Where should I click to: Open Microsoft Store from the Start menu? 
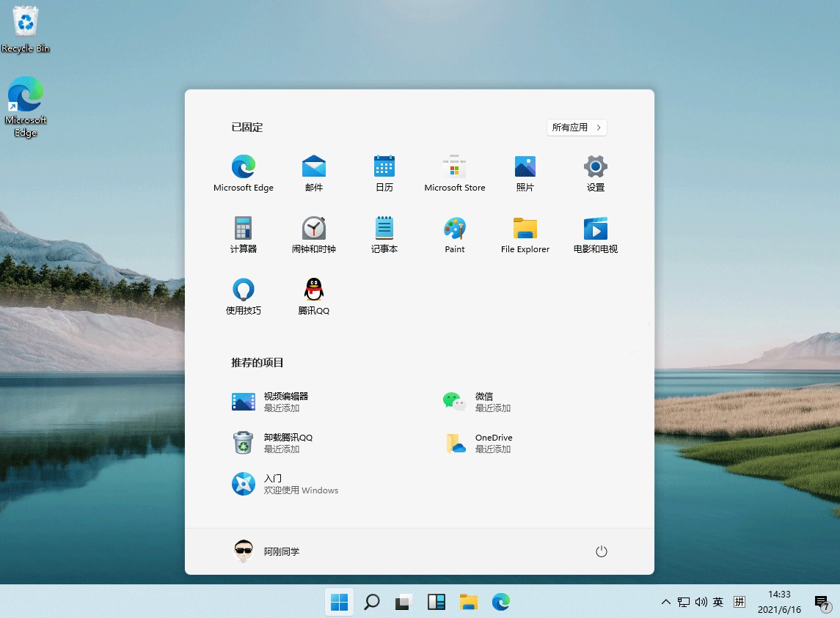pyautogui.click(x=454, y=172)
